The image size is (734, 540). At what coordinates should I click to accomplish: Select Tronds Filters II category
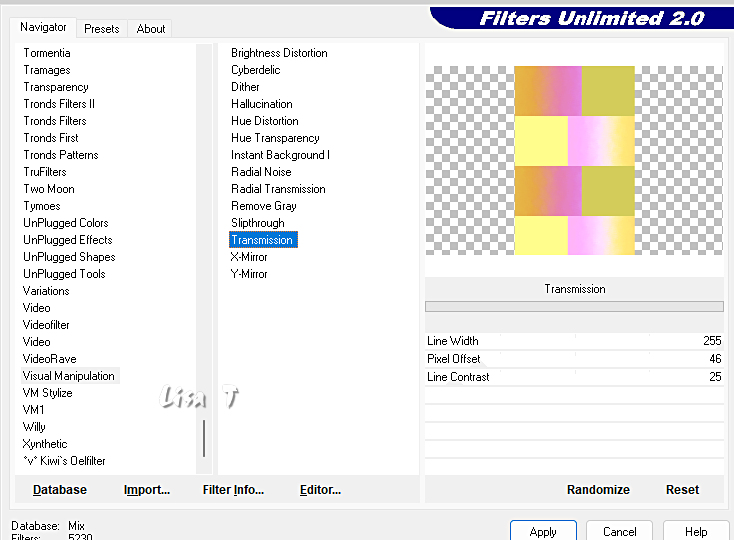pos(59,104)
